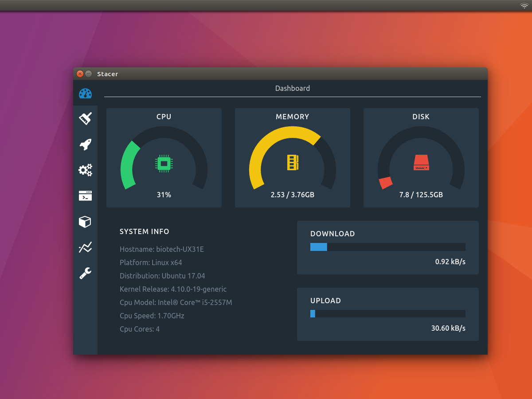532x399 pixels.
Task: Click the 0.92 kB/s download rate
Action: tap(450, 262)
